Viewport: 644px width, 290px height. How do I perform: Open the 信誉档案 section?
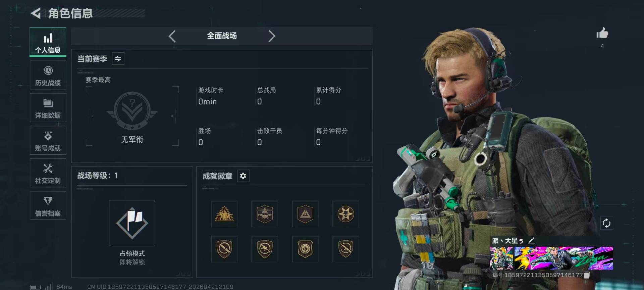tap(48, 205)
